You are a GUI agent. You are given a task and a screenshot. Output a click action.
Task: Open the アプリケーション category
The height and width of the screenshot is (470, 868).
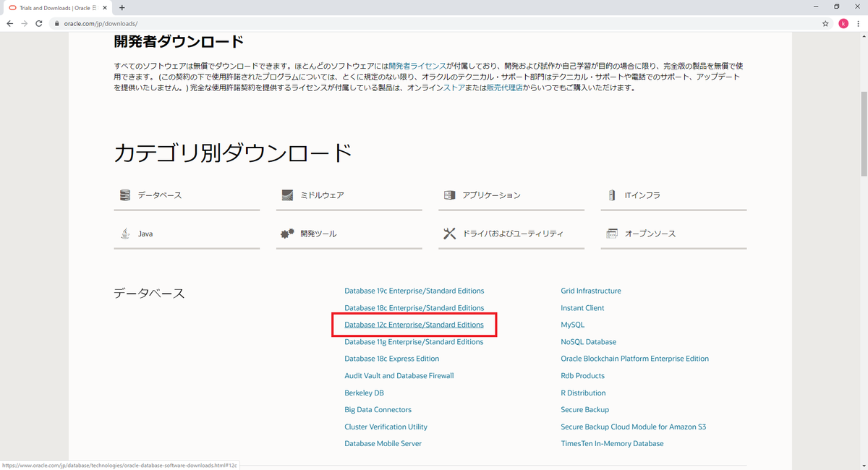click(511, 195)
